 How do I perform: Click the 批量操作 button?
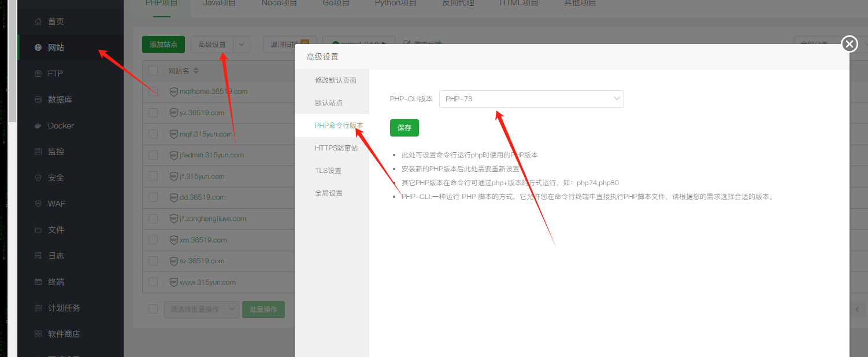point(264,310)
